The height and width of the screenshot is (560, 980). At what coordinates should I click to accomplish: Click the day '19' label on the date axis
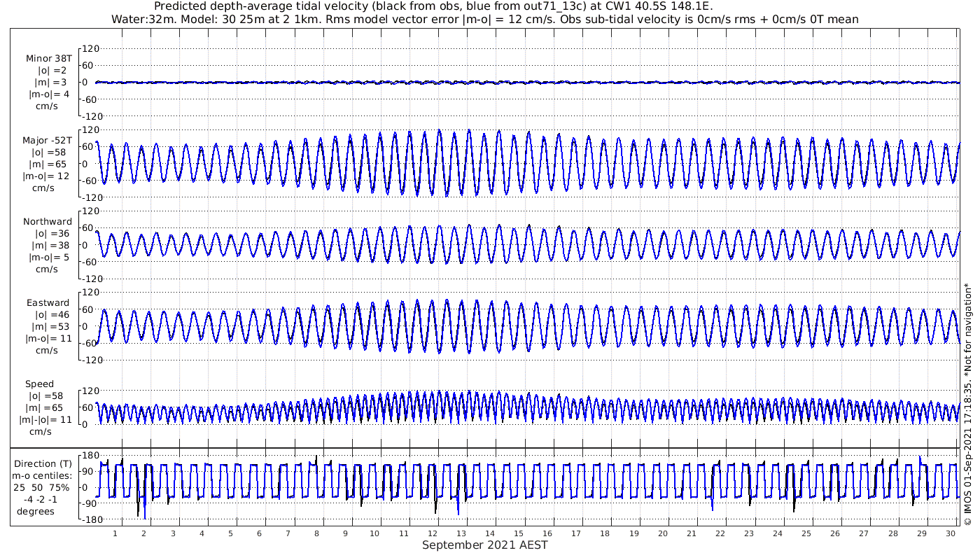tap(633, 533)
